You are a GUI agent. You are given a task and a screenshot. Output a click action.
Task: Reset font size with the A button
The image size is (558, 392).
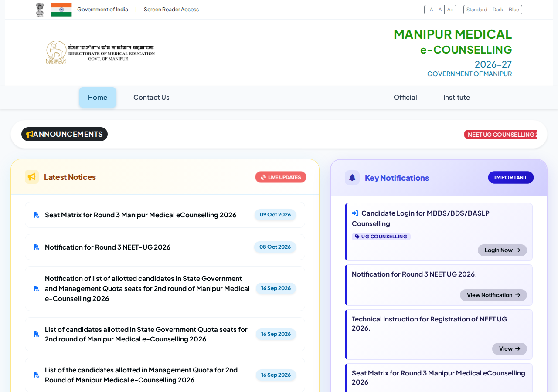click(x=440, y=10)
